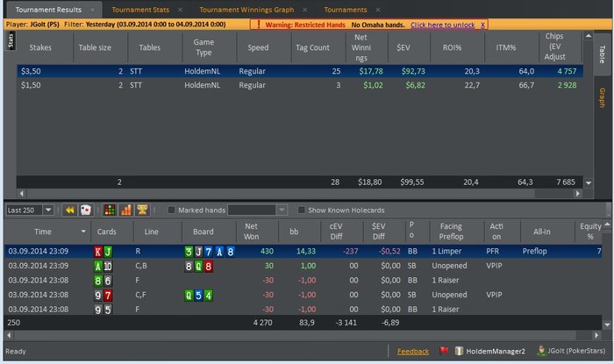Open the orange bar chart icon
This screenshot has width=614, height=364.
coord(125,211)
